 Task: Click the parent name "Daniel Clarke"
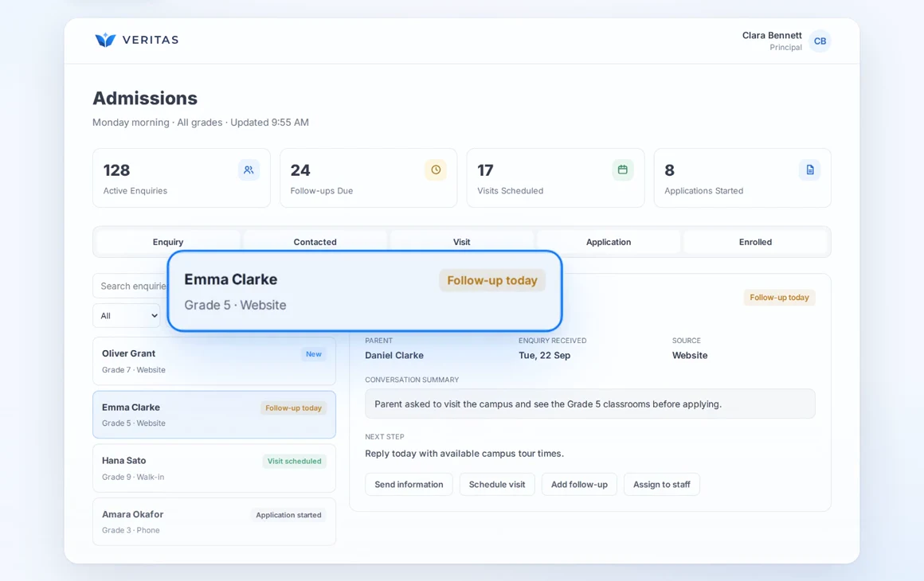click(394, 356)
